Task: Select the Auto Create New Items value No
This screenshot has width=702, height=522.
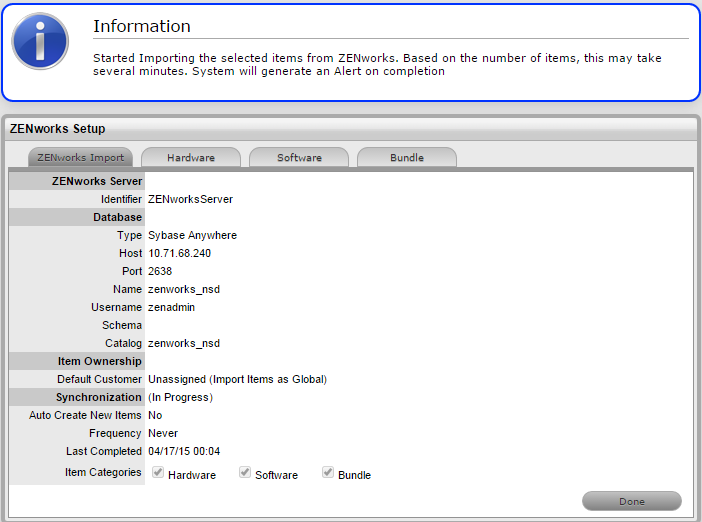Action: tap(155, 415)
